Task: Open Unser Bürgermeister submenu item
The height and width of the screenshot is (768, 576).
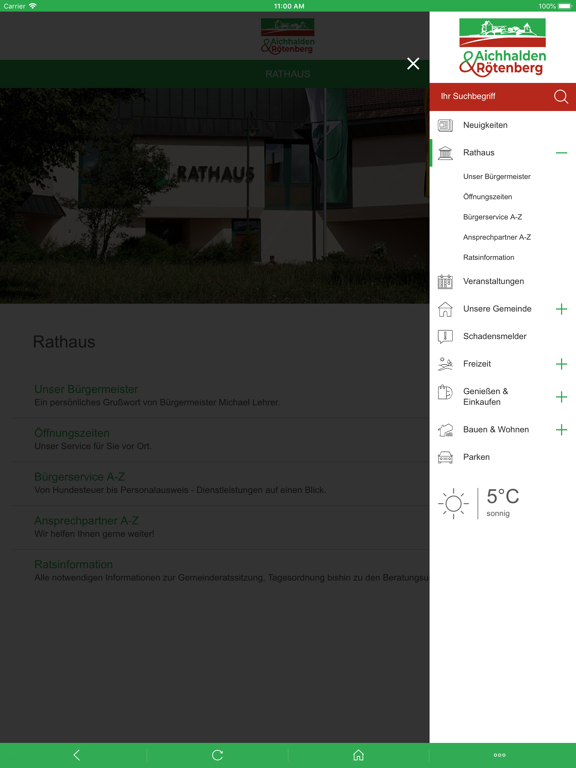Action: [497, 176]
